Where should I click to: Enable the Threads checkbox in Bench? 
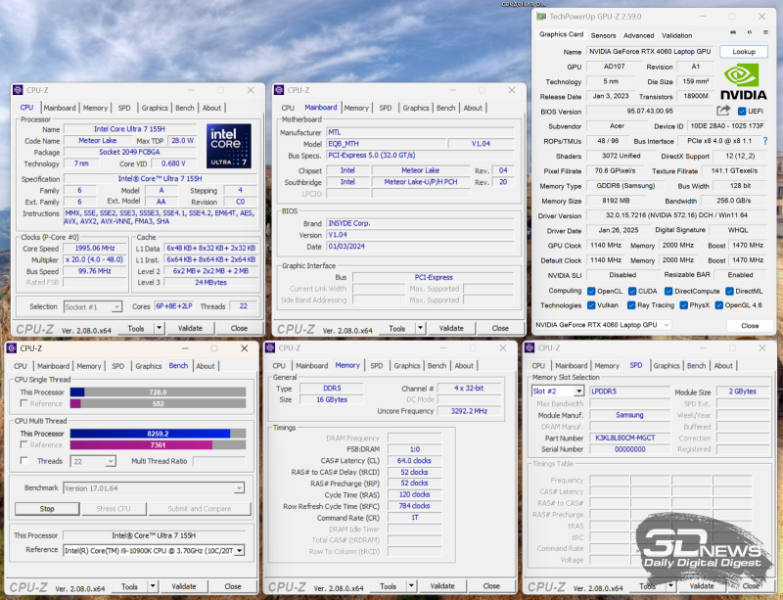coord(24,461)
